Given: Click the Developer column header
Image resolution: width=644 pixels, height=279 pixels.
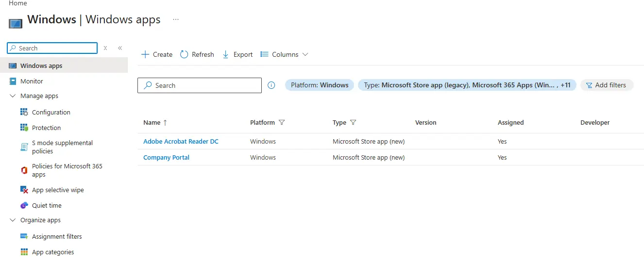Looking at the screenshot, I should (x=595, y=123).
